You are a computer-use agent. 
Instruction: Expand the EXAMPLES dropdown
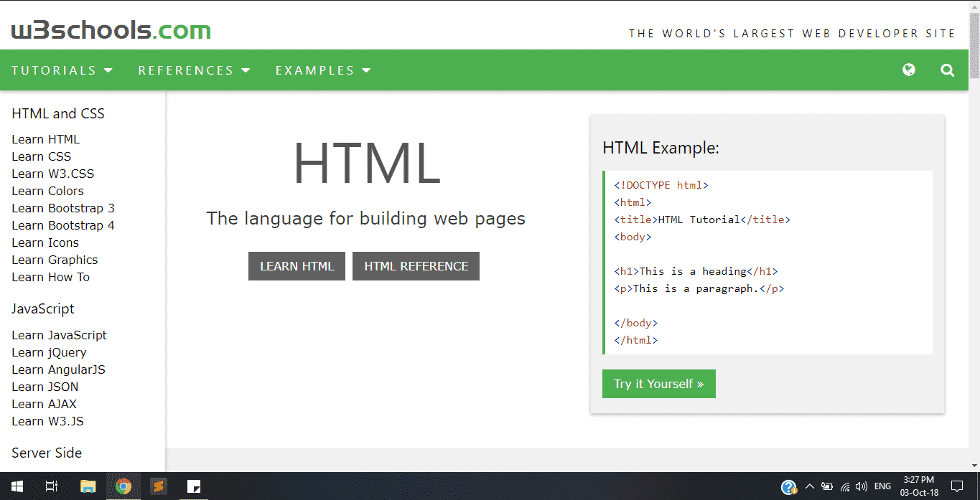click(322, 70)
